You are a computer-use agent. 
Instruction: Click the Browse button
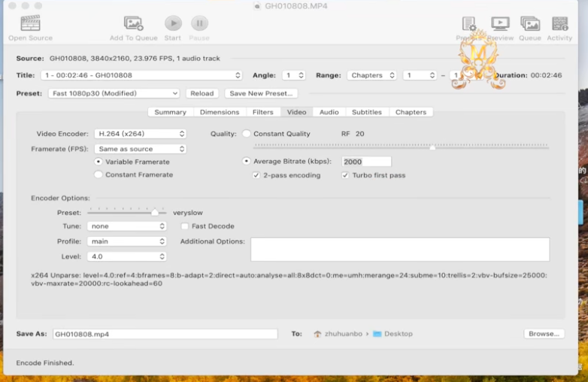click(x=544, y=334)
